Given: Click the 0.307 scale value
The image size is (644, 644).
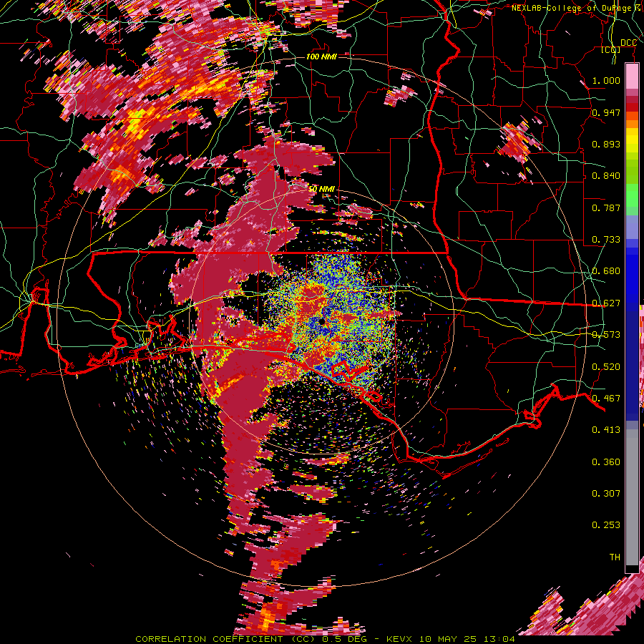Looking at the screenshot, I should [606, 493].
